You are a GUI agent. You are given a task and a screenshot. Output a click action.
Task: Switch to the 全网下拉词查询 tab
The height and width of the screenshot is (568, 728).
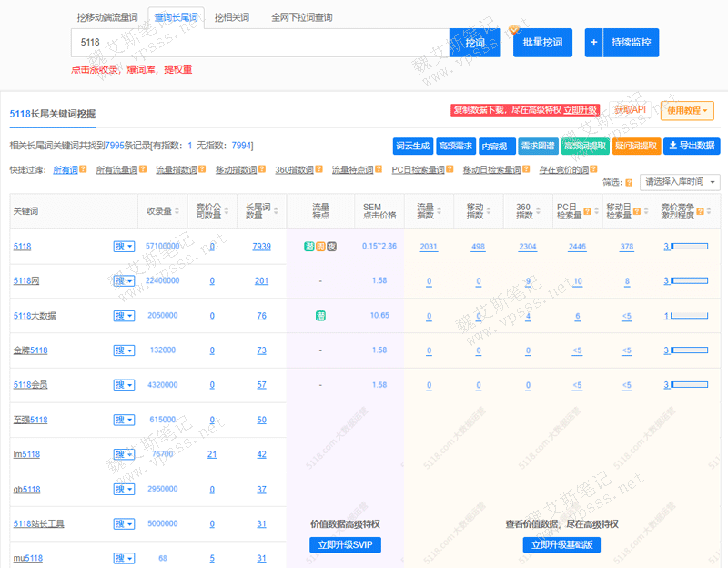(301, 17)
